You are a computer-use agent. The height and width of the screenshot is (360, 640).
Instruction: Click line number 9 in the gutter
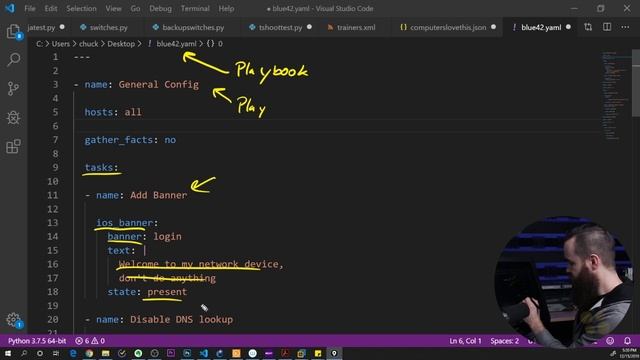pos(55,167)
